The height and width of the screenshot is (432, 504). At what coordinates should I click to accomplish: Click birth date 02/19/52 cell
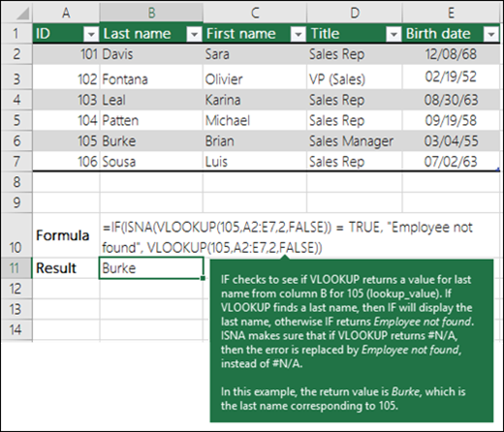[451, 77]
